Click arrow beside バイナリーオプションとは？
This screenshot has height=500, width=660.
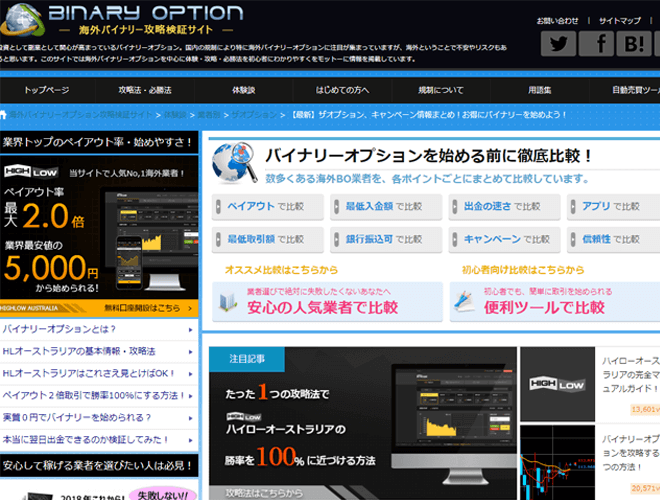(x=191, y=330)
